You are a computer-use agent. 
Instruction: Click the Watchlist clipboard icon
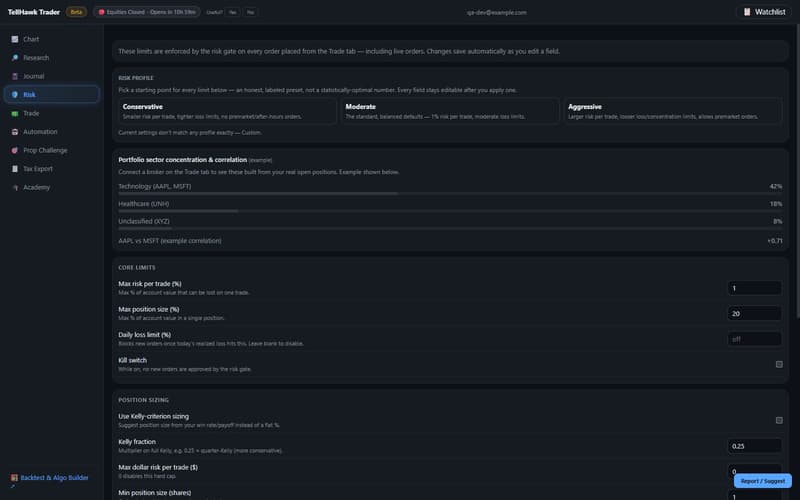(x=747, y=12)
